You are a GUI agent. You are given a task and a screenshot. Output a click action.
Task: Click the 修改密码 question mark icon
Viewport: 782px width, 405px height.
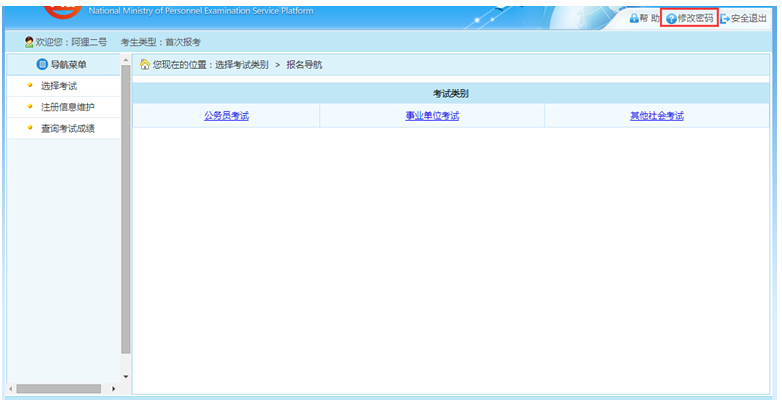pyautogui.click(x=671, y=19)
